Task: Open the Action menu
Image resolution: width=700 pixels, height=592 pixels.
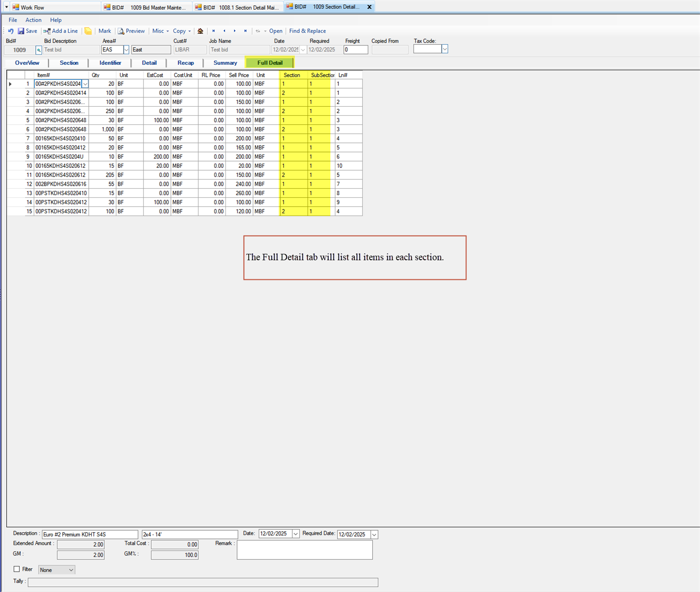Action: coord(33,20)
